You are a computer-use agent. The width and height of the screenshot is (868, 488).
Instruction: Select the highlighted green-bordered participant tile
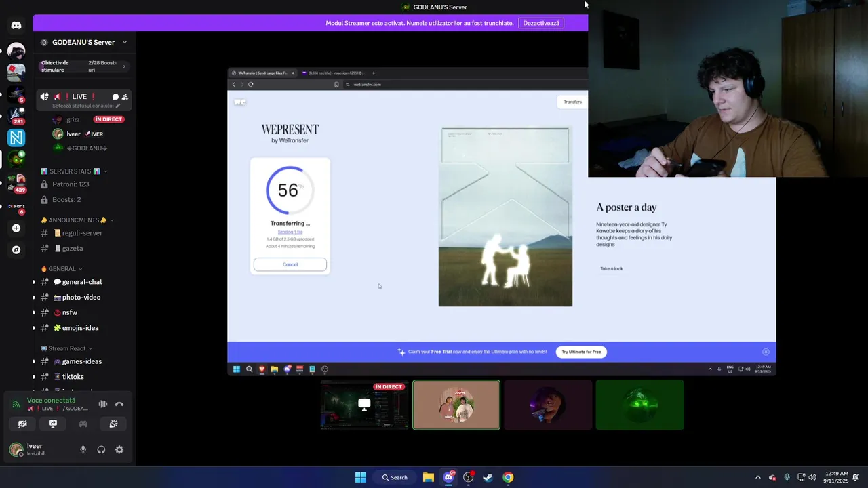click(456, 405)
